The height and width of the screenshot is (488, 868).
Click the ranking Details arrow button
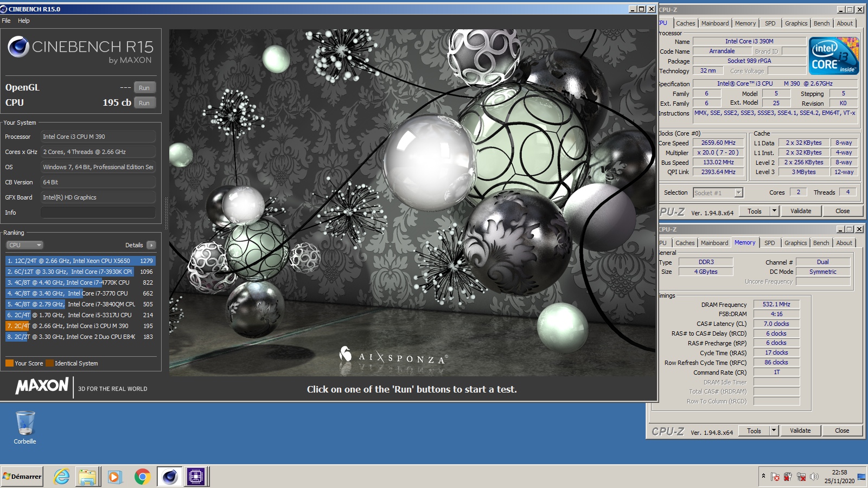click(151, 245)
